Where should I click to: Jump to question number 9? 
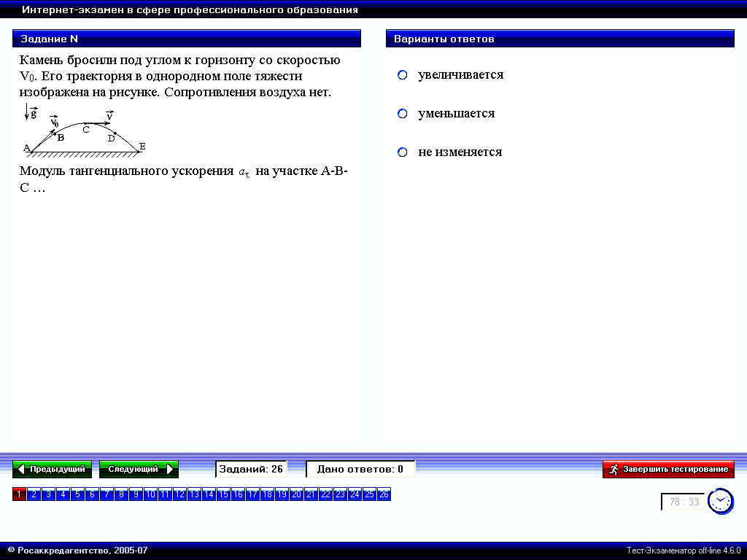[x=136, y=494]
